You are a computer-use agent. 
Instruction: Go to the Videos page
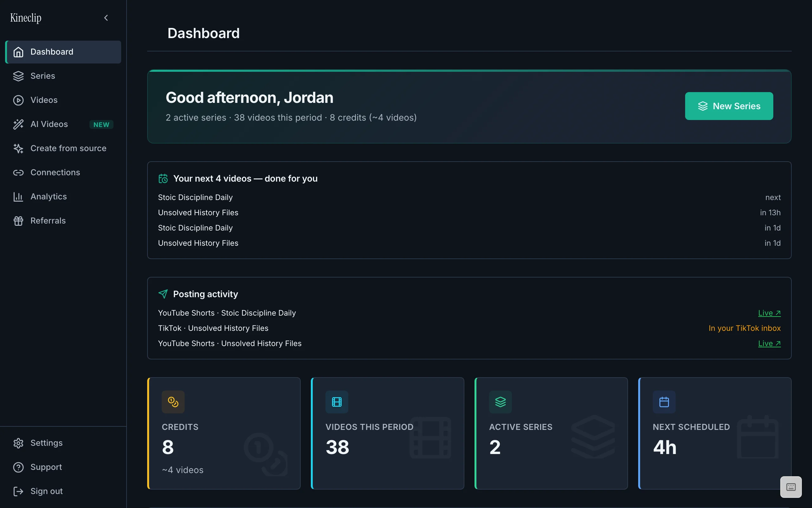[x=63, y=100]
